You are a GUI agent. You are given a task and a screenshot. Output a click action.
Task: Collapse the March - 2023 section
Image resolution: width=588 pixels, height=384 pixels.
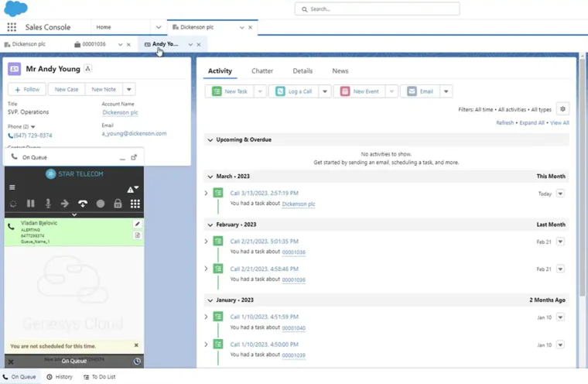pos(210,177)
